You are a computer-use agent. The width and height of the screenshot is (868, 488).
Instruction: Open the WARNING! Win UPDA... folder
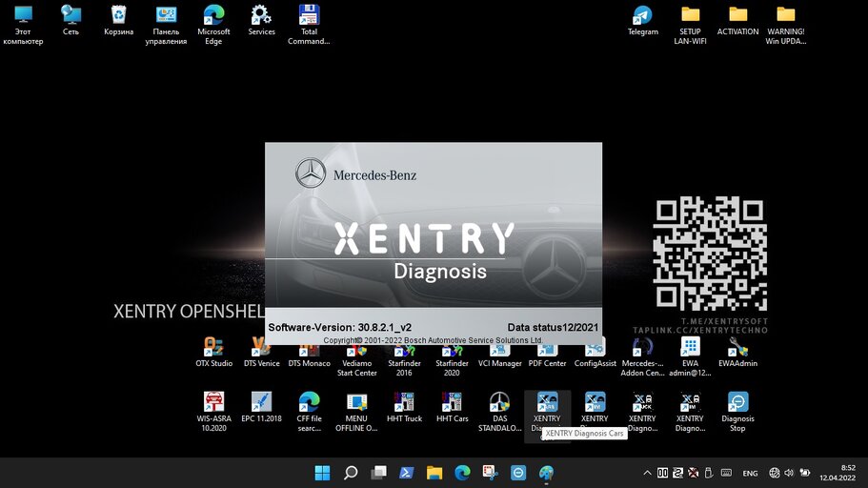click(x=785, y=25)
